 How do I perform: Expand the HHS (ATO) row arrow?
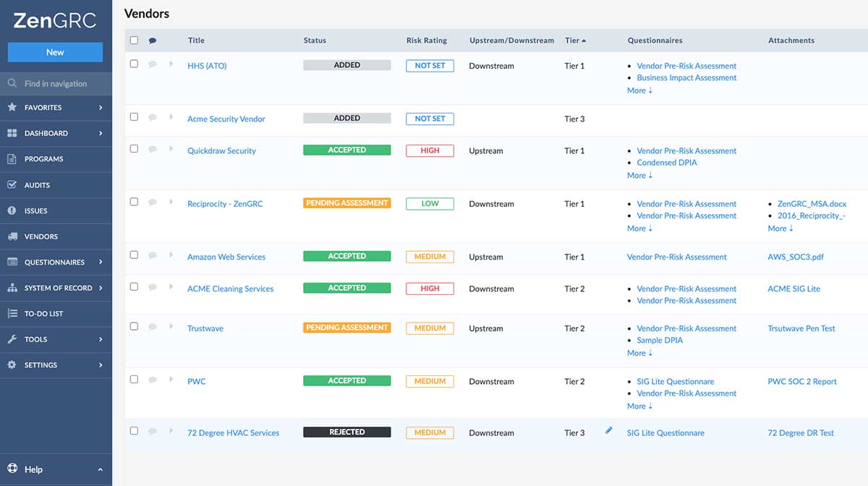pyautogui.click(x=171, y=64)
